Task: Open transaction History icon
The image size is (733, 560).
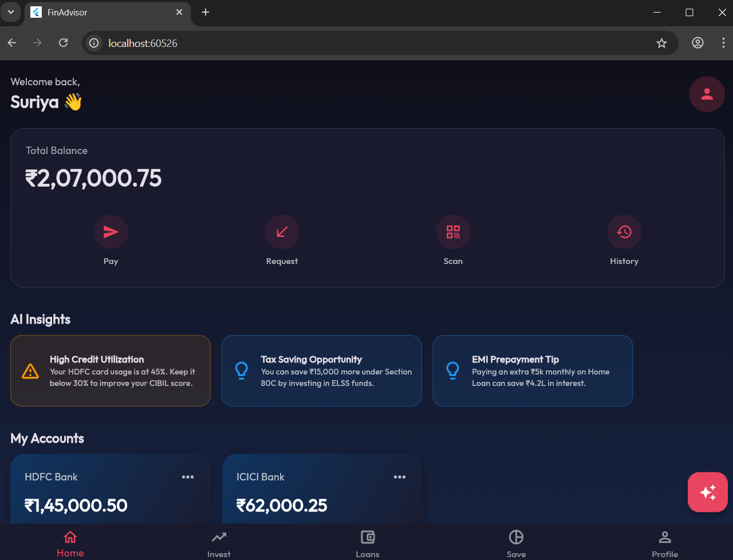Action: coord(624,232)
